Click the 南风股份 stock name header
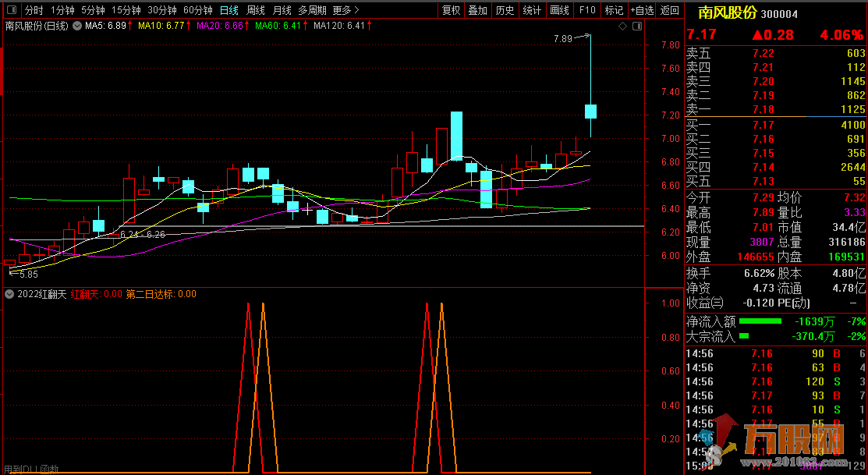Screen dimensions: 868x475 728,12
